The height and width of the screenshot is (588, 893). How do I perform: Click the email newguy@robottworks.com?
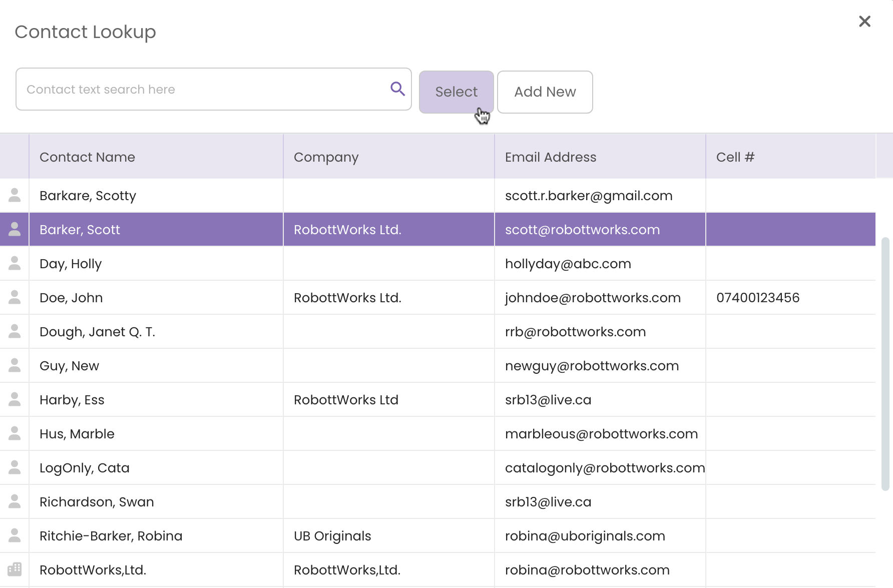pyautogui.click(x=592, y=366)
